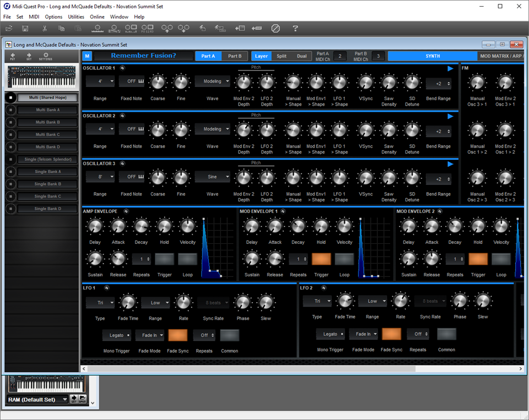The image size is (529, 420).
Task: Toggle the Amp Envelope Loop button
Action: [187, 259]
